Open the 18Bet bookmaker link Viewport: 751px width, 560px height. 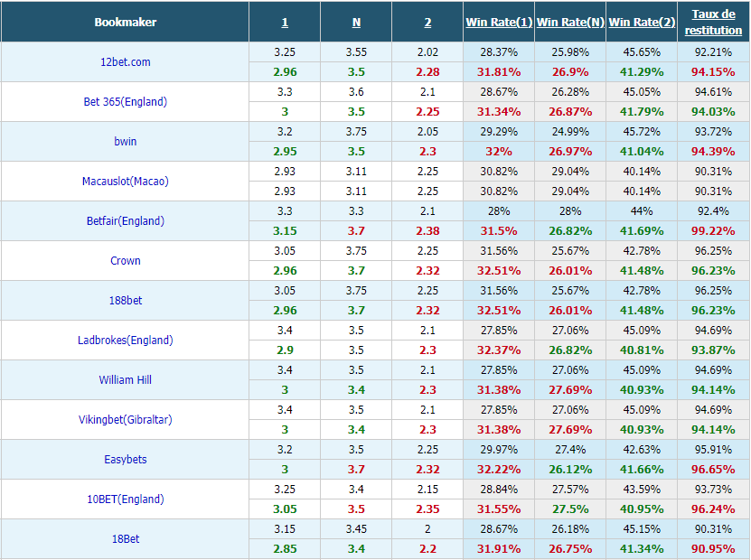click(x=125, y=538)
